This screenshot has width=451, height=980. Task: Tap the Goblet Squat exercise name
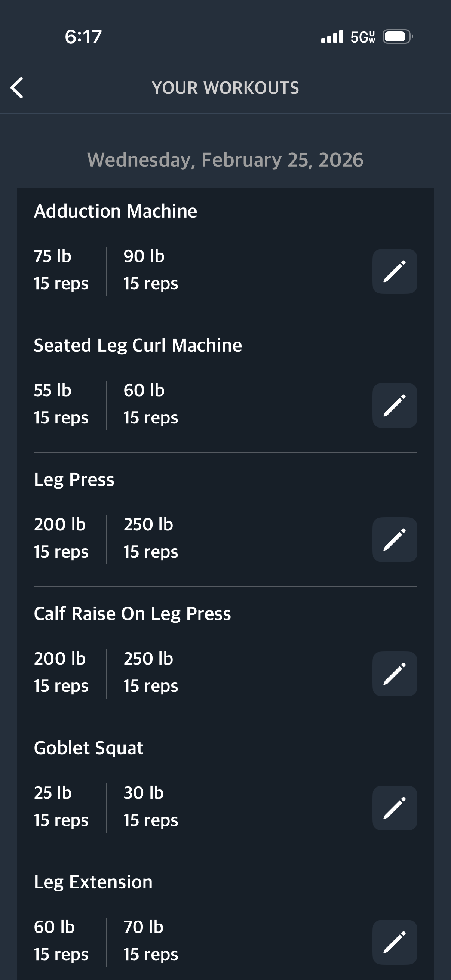[x=88, y=748]
